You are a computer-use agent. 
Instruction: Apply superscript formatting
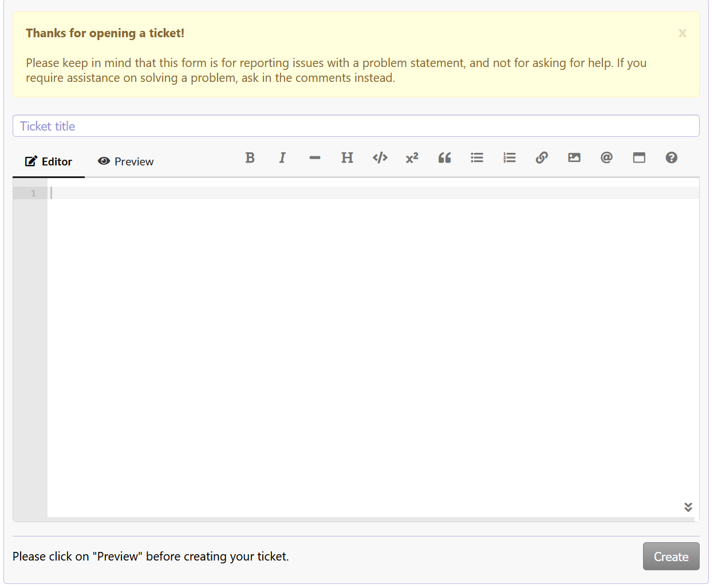pyautogui.click(x=412, y=157)
